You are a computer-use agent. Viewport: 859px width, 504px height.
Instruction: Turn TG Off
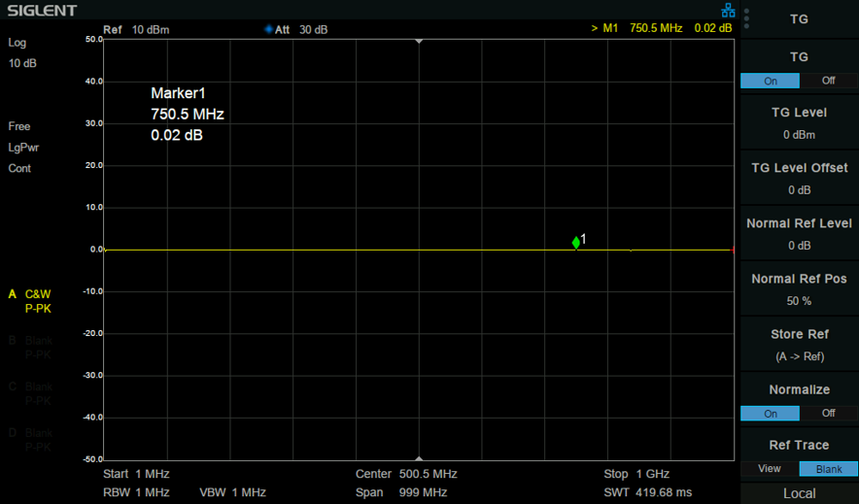pyautogui.click(x=828, y=81)
